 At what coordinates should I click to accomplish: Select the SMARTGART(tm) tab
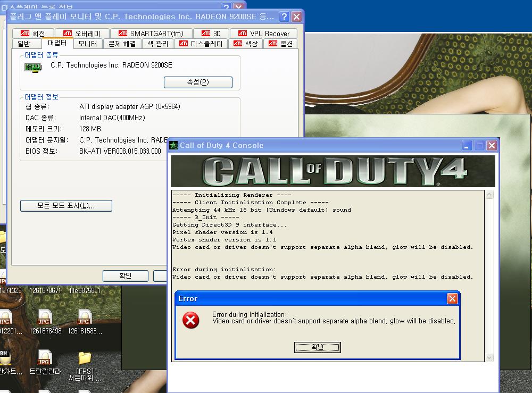tap(151, 34)
